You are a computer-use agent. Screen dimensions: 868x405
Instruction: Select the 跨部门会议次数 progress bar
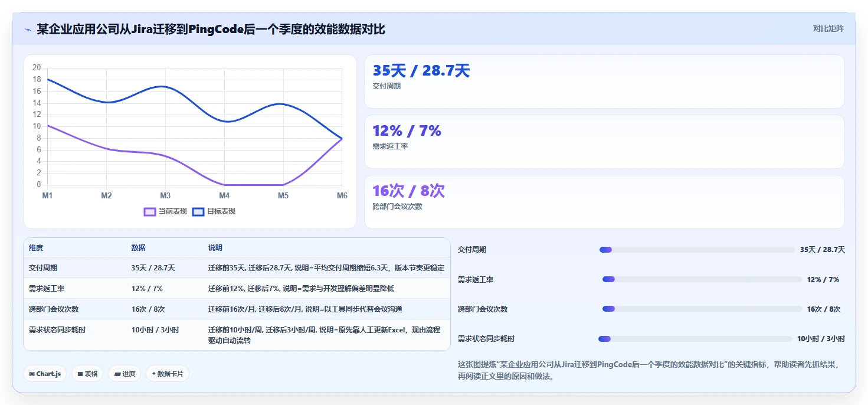[x=702, y=309]
